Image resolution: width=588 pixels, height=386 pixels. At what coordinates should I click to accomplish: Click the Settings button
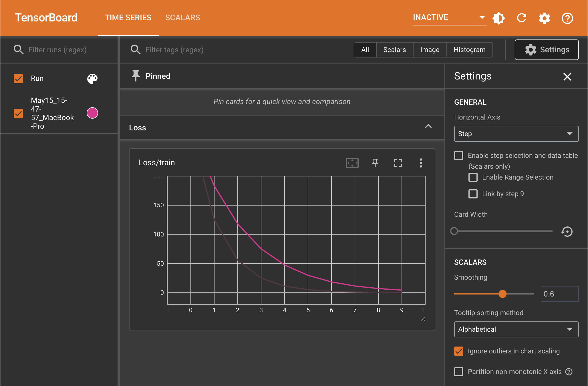pyautogui.click(x=547, y=50)
